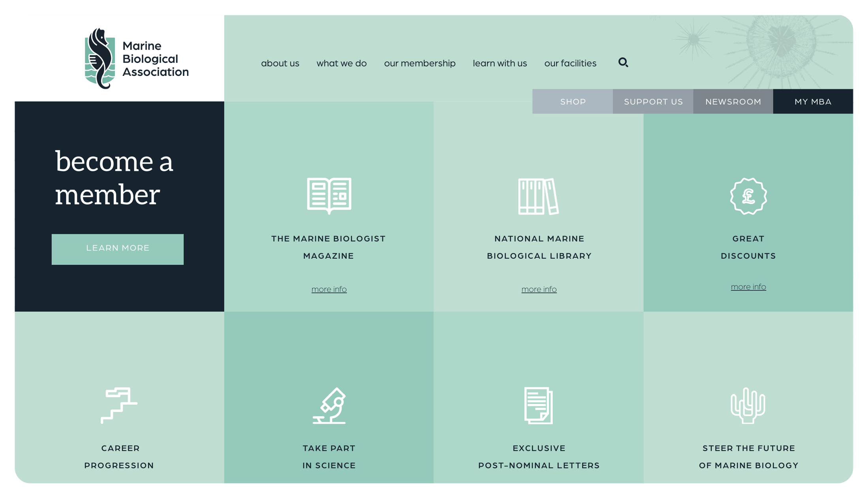Follow the more info link under Great Discounts
Viewport: 868px width, 498px height.
pos(748,287)
